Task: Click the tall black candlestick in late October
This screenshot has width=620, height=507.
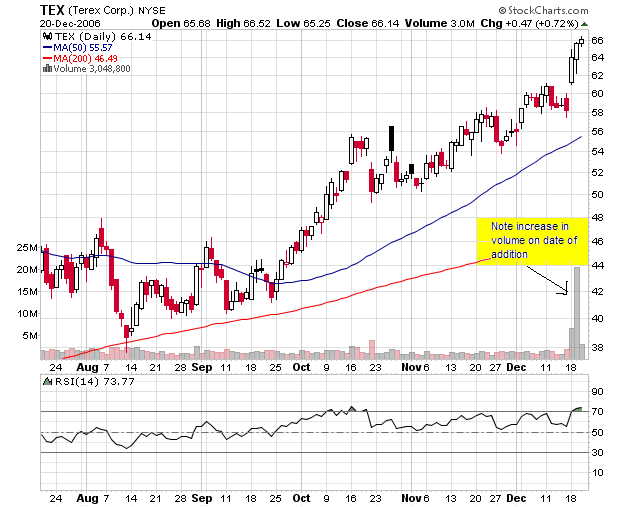Action: (391, 138)
